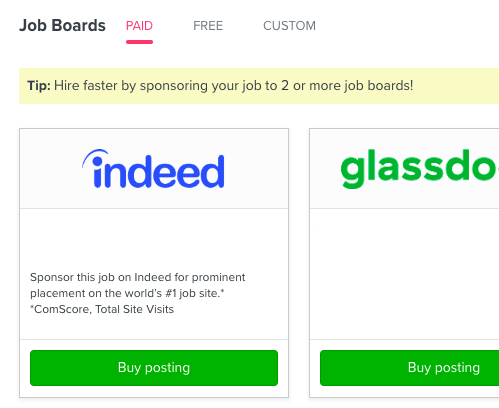The width and height of the screenshot is (499, 408).
Task: Click "2 or more job boards" text
Action: point(347,86)
